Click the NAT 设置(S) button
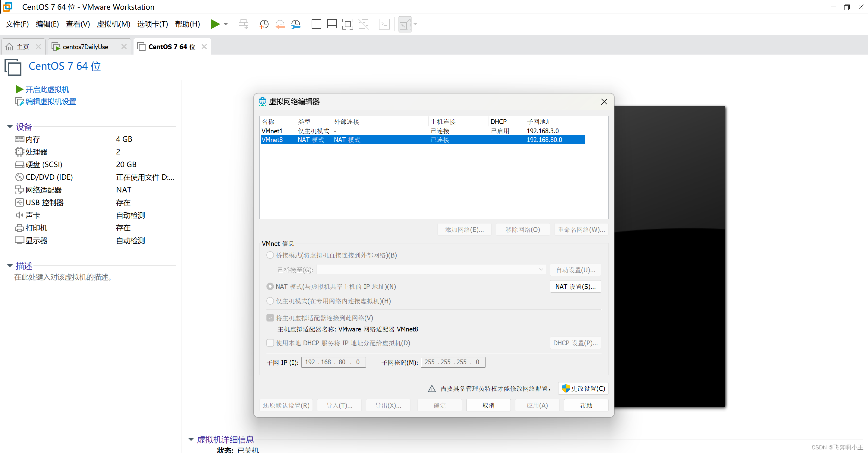868x453 pixels. (575, 287)
